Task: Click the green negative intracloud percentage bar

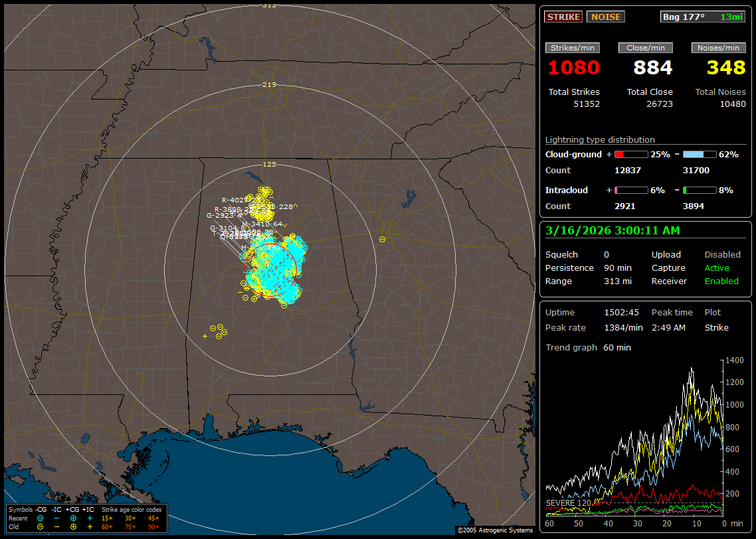Action: (x=700, y=191)
